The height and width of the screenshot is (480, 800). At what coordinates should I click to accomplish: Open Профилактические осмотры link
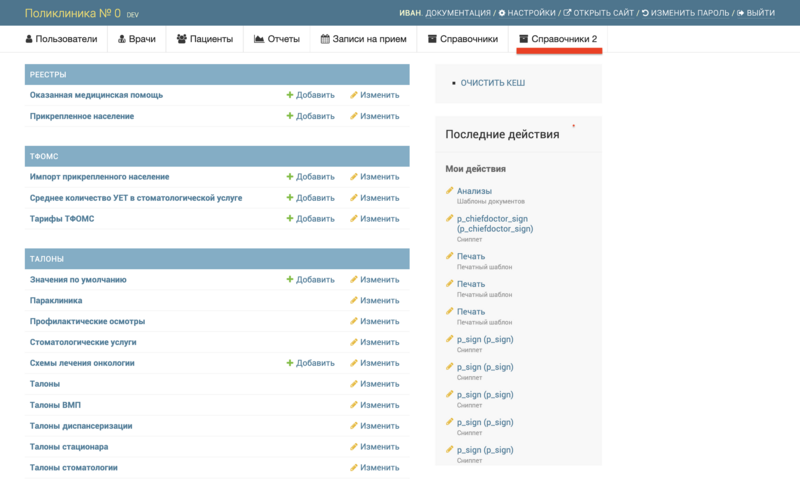[x=87, y=321]
